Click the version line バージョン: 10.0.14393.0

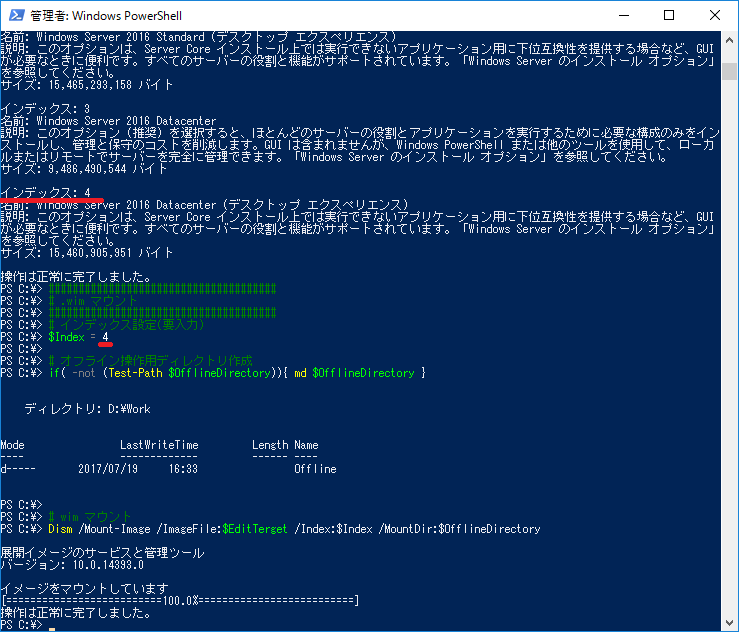(72, 565)
